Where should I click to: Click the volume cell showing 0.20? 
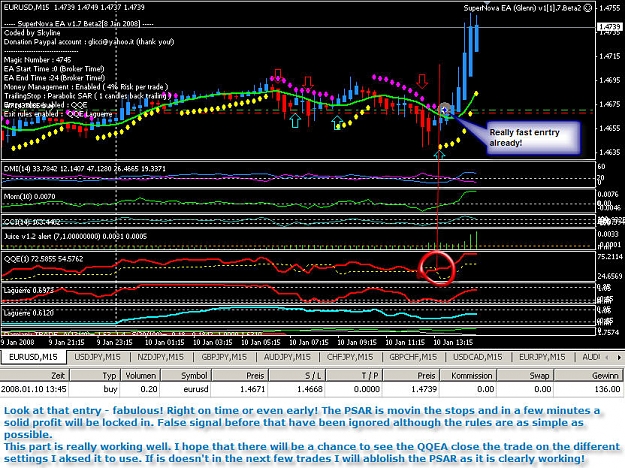tap(140, 389)
